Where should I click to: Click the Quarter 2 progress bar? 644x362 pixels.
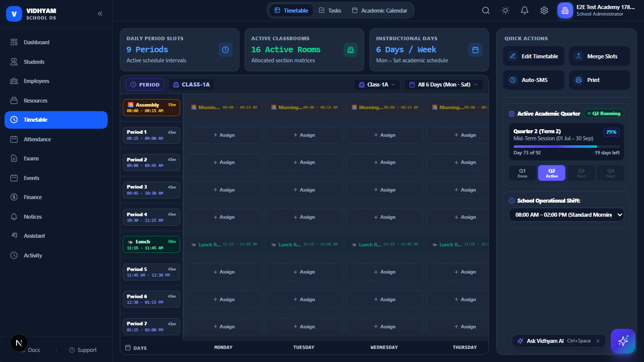(567, 146)
